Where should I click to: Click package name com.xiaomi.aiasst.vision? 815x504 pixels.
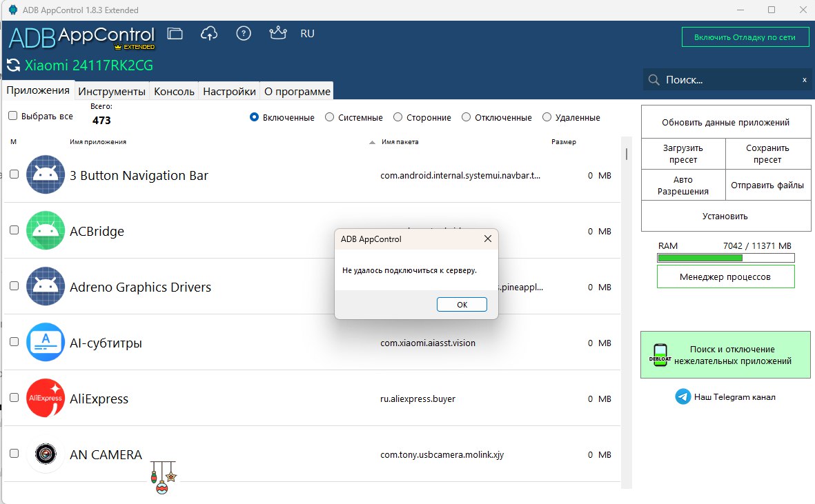(x=428, y=343)
